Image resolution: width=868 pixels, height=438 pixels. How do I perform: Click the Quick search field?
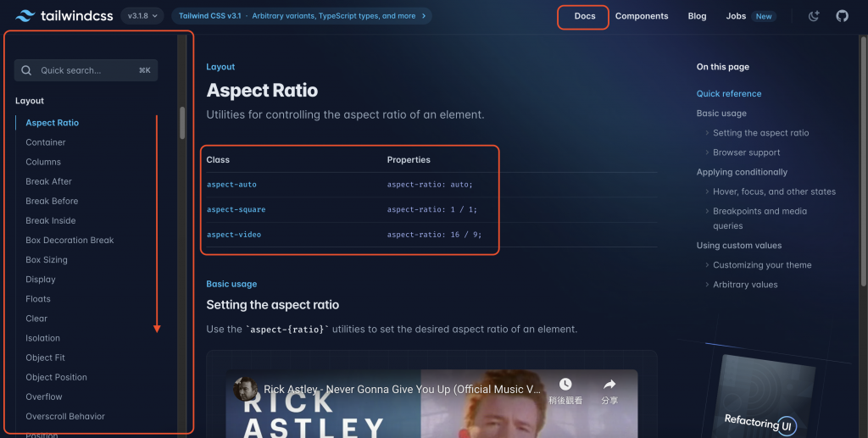click(86, 70)
